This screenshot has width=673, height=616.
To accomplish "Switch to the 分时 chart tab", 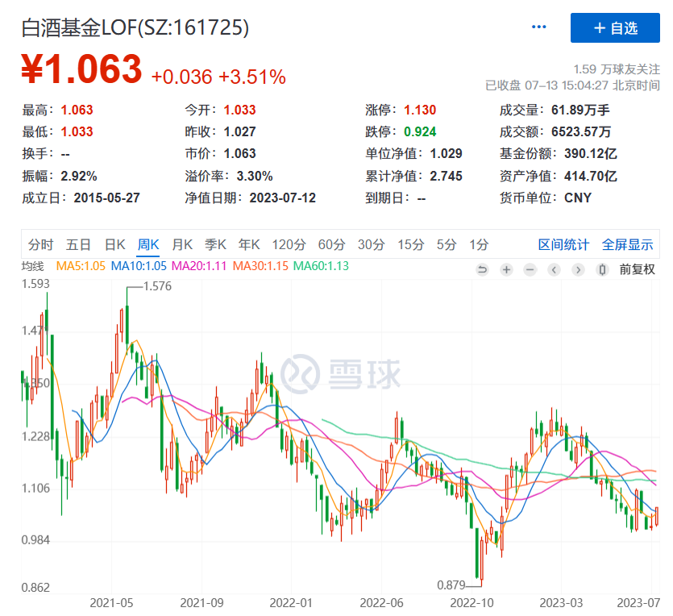I will (x=40, y=244).
